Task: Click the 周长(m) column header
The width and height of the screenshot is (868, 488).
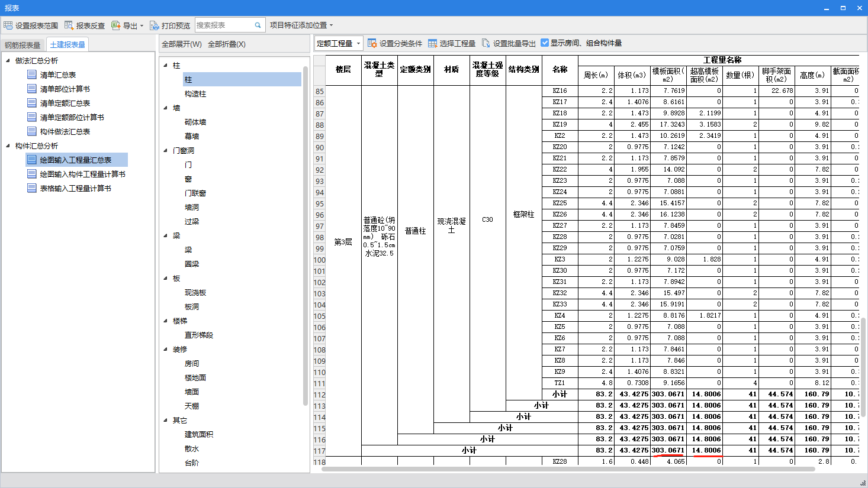Action: coord(596,75)
